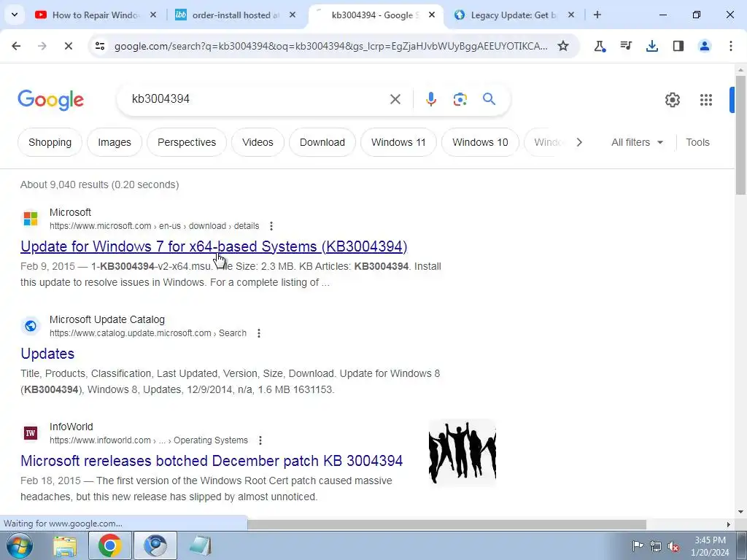
Task: Clear the search query with X
Action: [395, 99]
